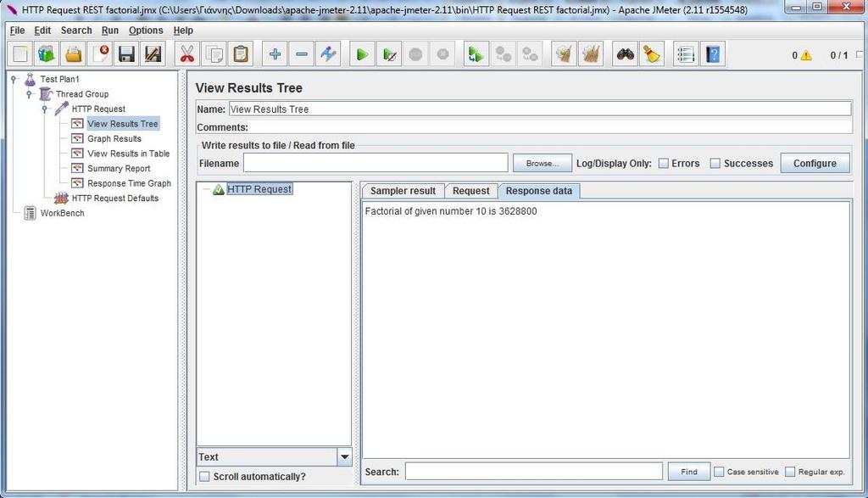Open the Run menu

109,31
